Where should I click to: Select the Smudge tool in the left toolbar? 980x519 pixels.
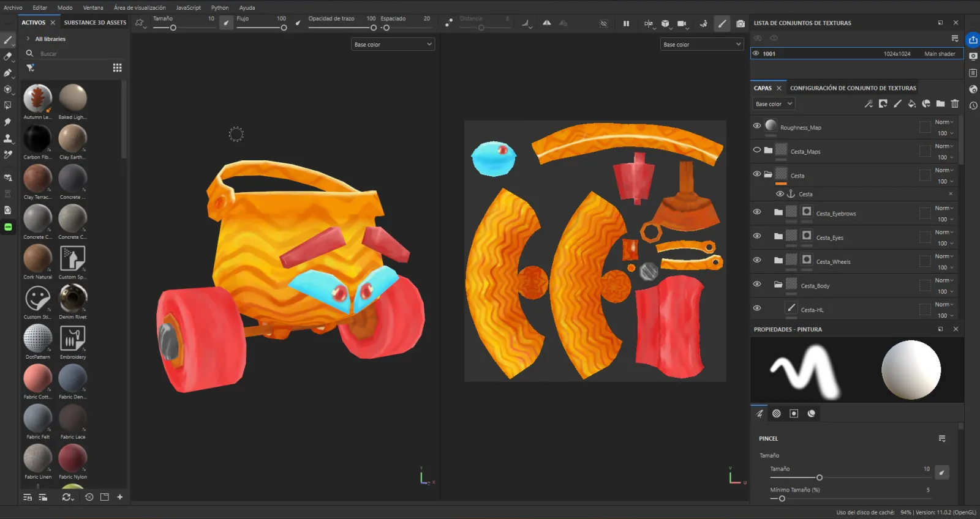(8, 122)
